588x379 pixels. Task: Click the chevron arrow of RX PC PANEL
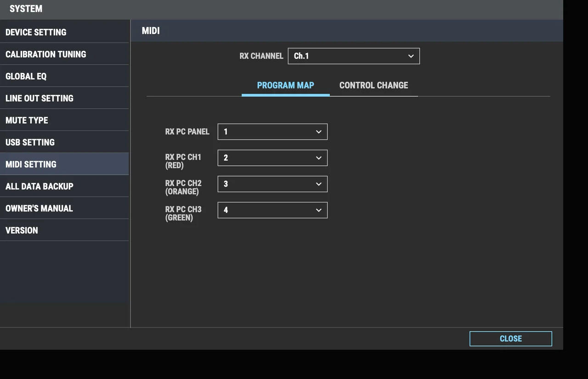point(319,132)
